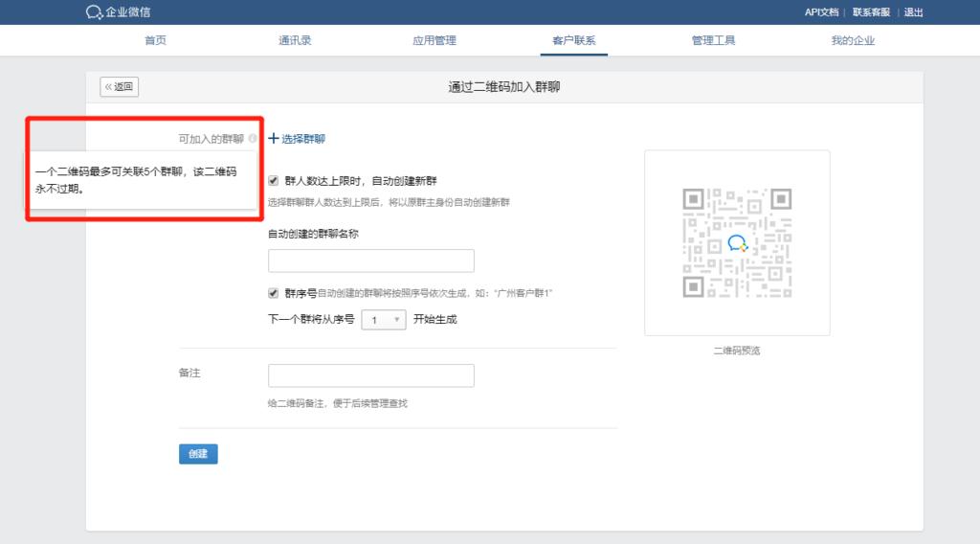
Task: Go to the 应用管理 tab
Action: point(434,40)
